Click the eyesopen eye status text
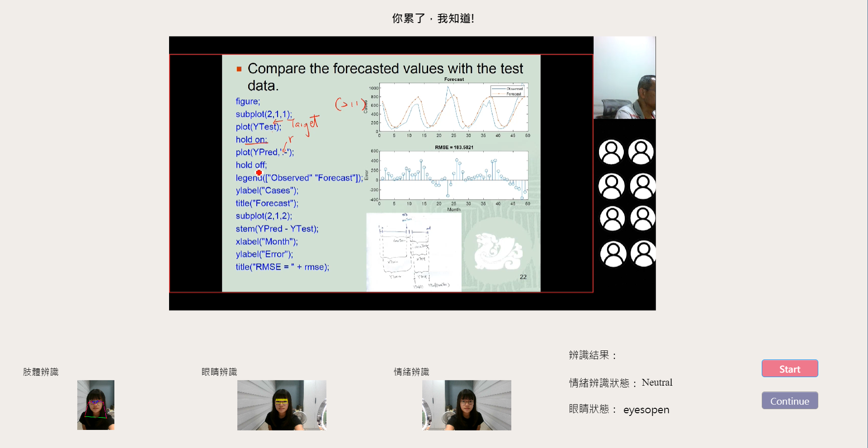Screen dimensions: 868x448 click(x=646, y=410)
